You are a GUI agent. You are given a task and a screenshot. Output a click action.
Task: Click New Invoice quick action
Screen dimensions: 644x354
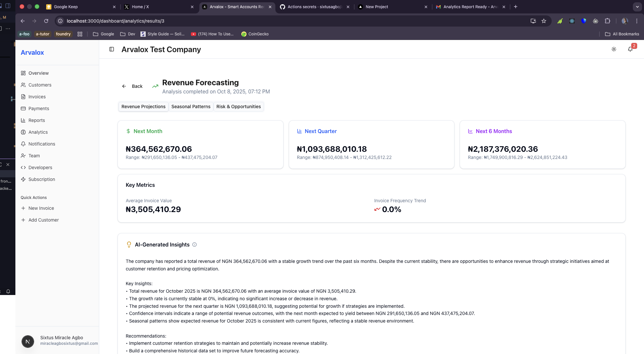[x=41, y=208]
